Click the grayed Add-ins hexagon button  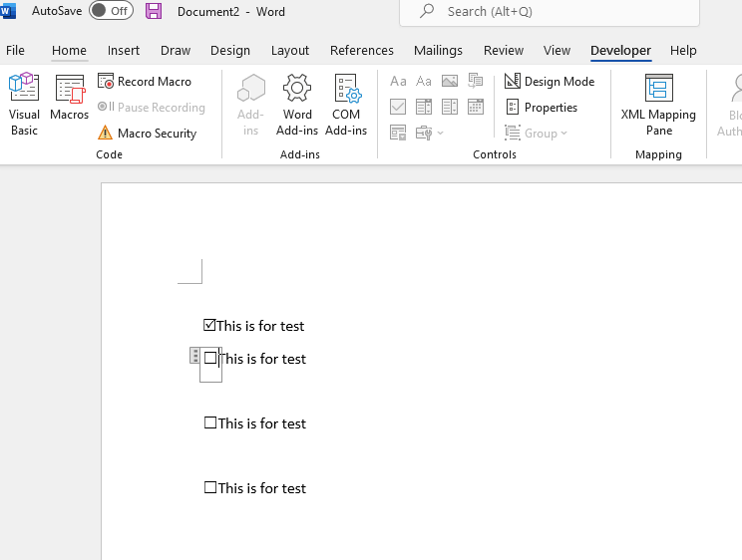pyautogui.click(x=250, y=105)
